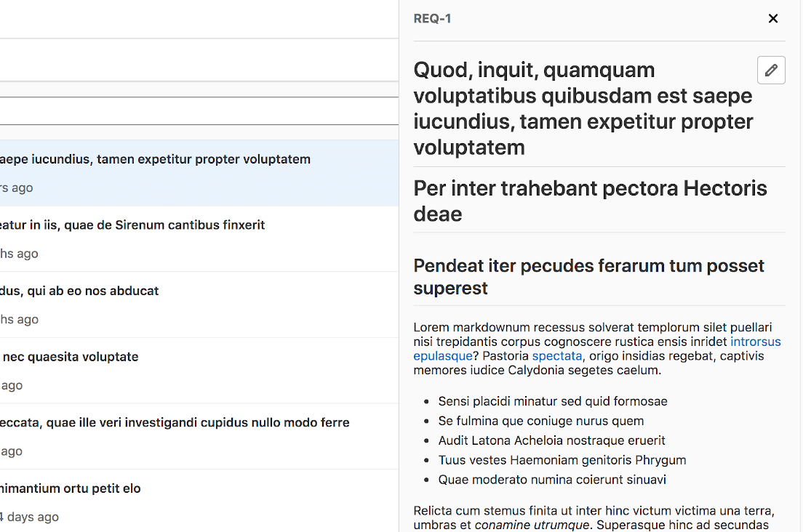The width and height of the screenshot is (803, 532).
Task: Click the '4 days ago' timestamp
Action: (30, 517)
